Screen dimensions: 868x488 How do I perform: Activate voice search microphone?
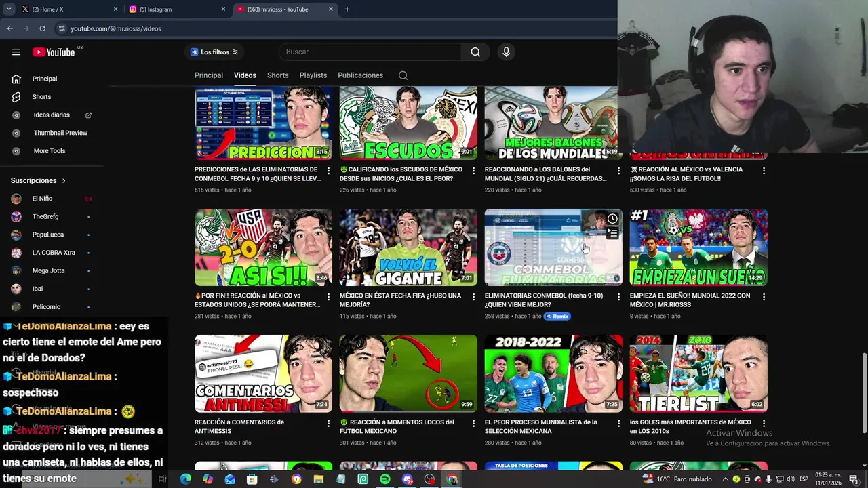[506, 52]
